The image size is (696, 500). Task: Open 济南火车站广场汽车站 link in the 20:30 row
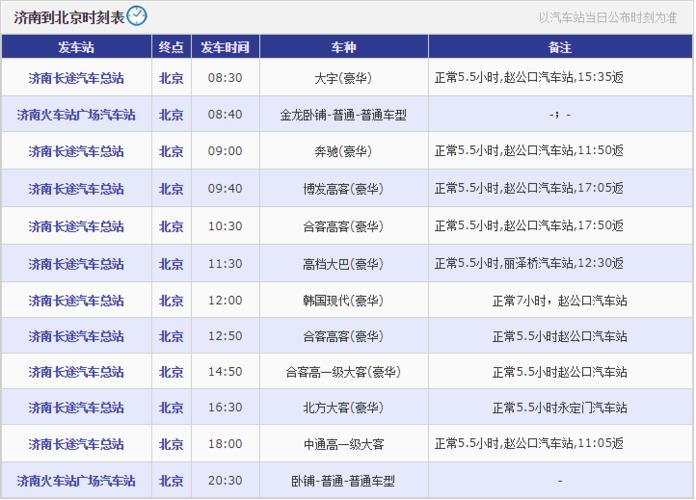76,481
